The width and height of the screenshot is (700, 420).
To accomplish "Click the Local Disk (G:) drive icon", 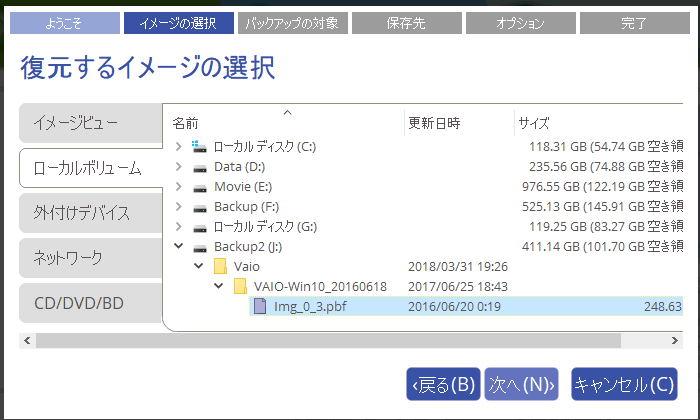I will coord(200,227).
